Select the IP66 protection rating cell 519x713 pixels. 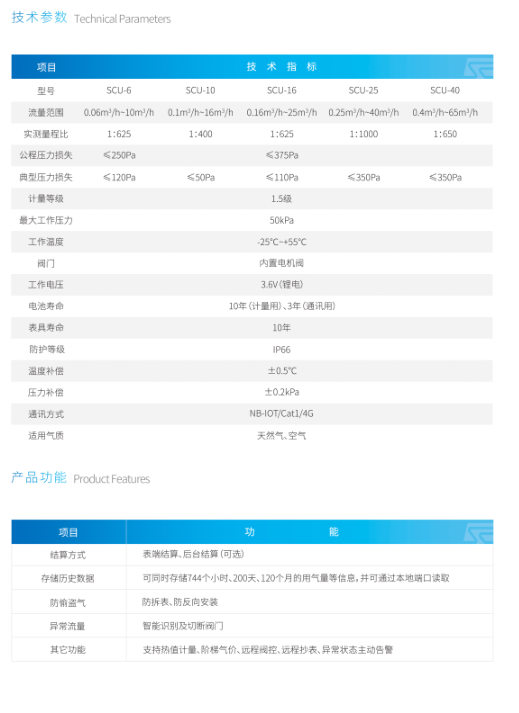[x=282, y=350]
